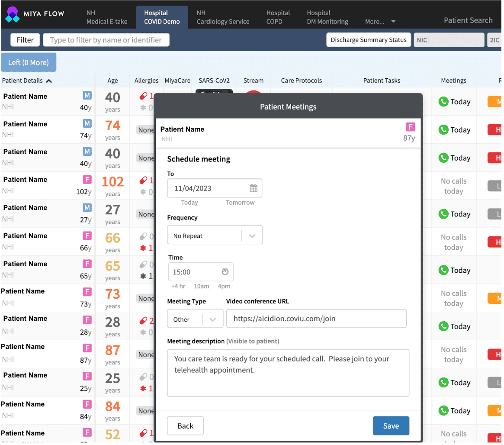Select the Tomorrow date shortcut
The height and width of the screenshot is (445, 504).
(x=240, y=203)
